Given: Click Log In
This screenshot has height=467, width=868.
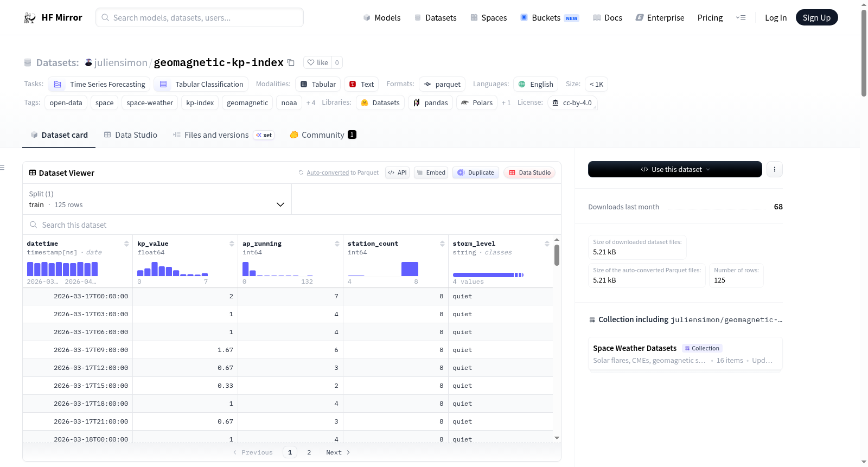Looking at the screenshot, I should pyautogui.click(x=776, y=18).
